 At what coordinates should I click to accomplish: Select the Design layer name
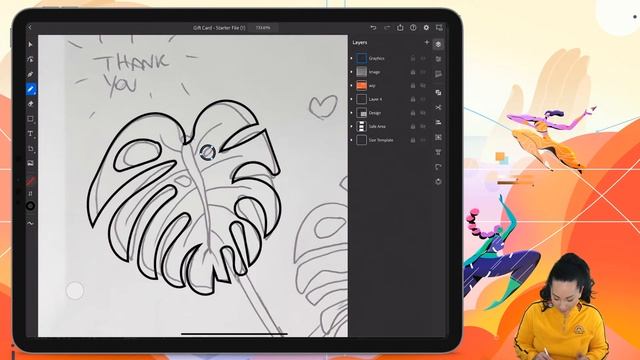coord(375,113)
